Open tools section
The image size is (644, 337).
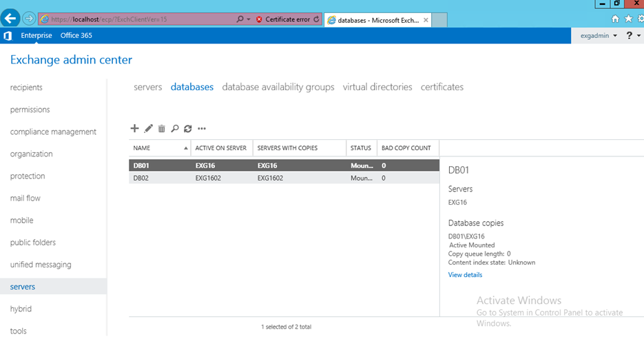[18, 331]
